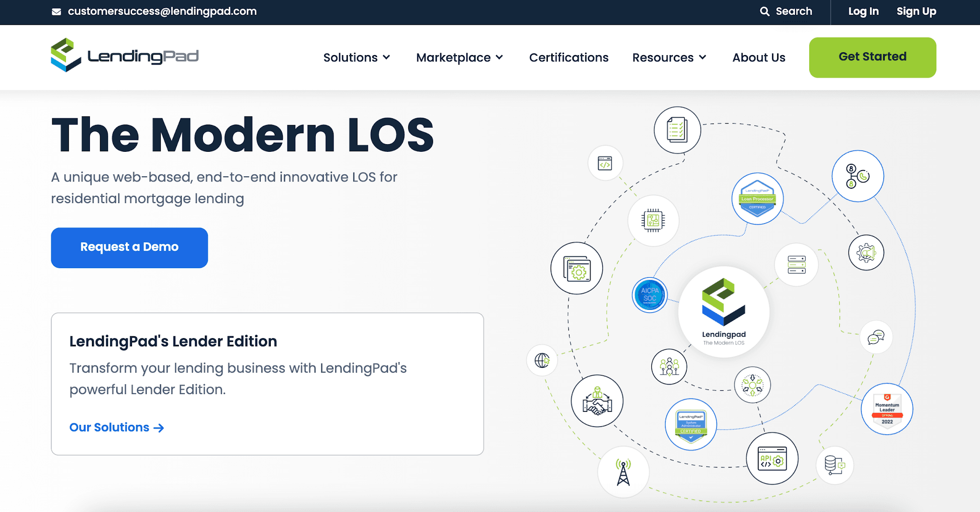Click the Get Started button

click(872, 57)
